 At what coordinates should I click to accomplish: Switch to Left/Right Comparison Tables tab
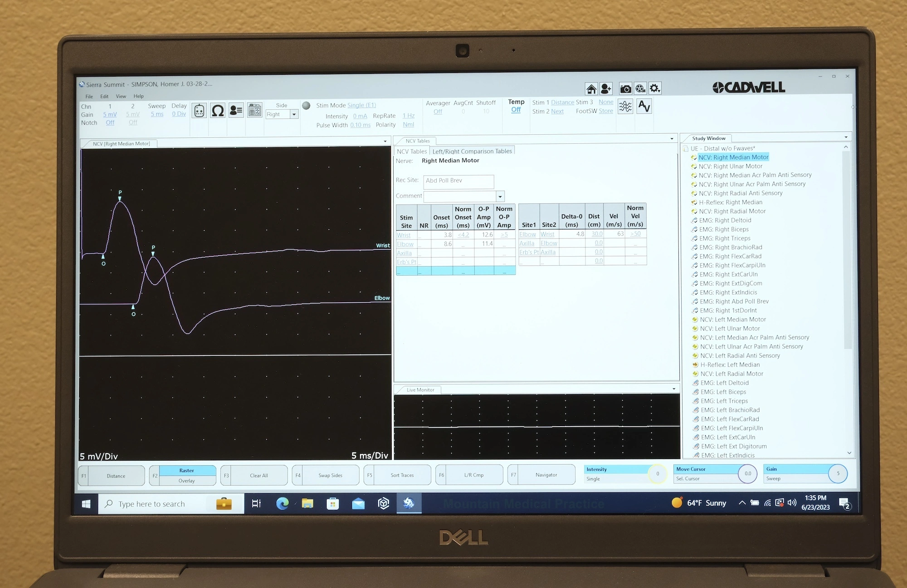(x=472, y=151)
